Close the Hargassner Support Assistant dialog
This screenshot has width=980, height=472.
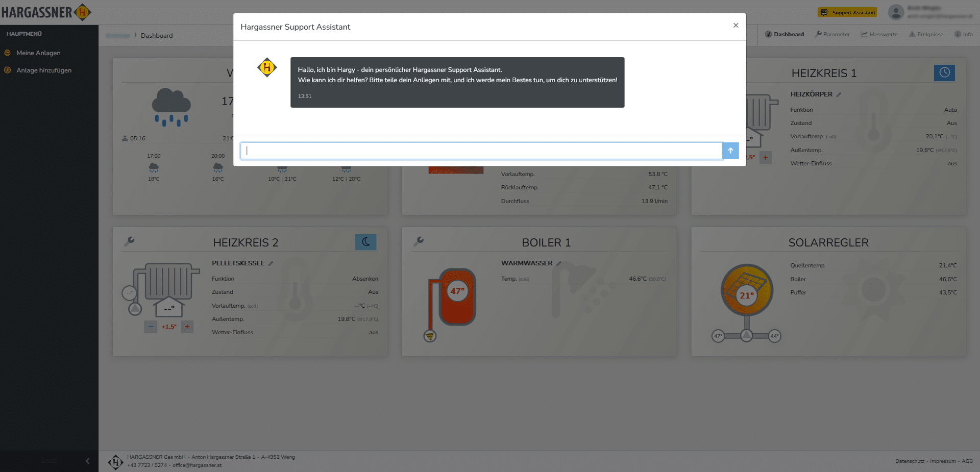(736, 26)
